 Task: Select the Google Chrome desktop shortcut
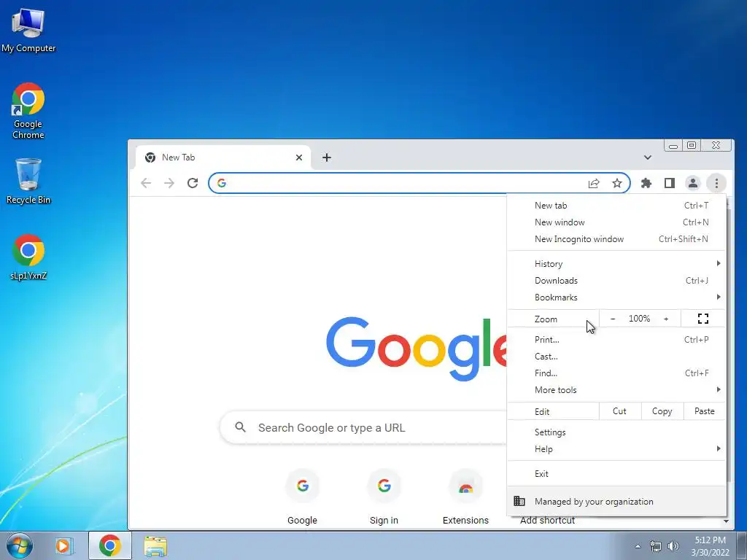pos(28,111)
